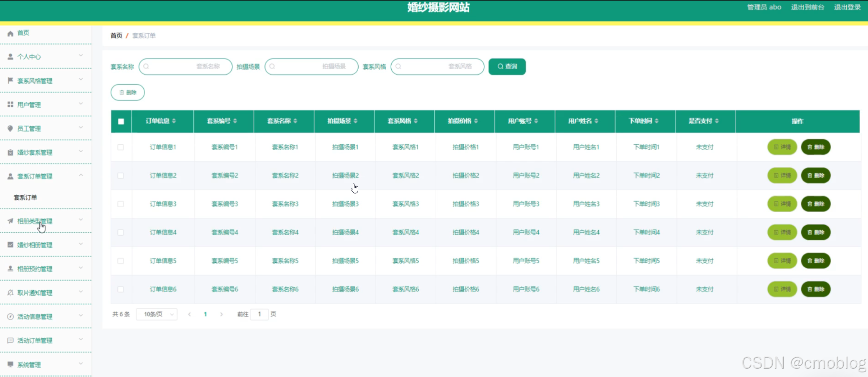Click the 退出登录 link
Screen dimensions: 868x377
click(847, 7)
